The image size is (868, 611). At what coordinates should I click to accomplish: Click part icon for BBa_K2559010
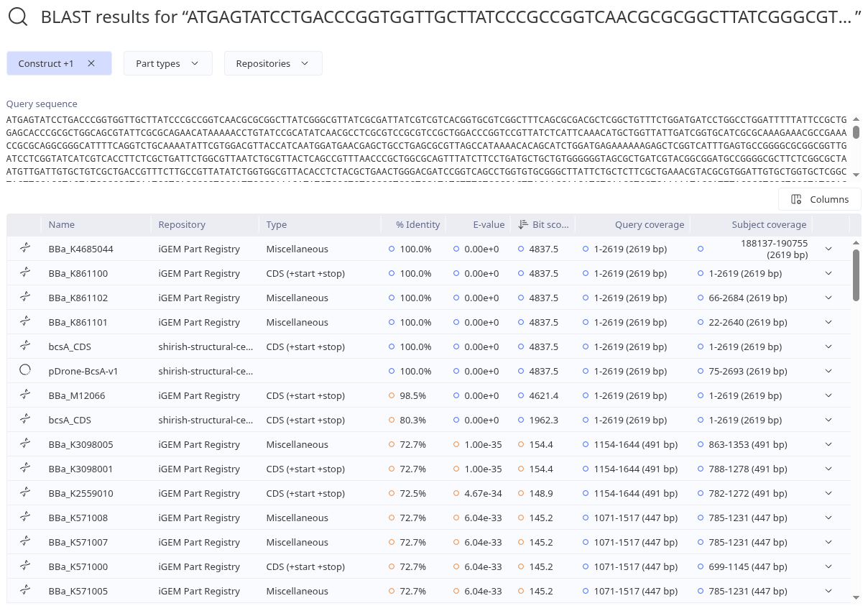(x=25, y=493)
